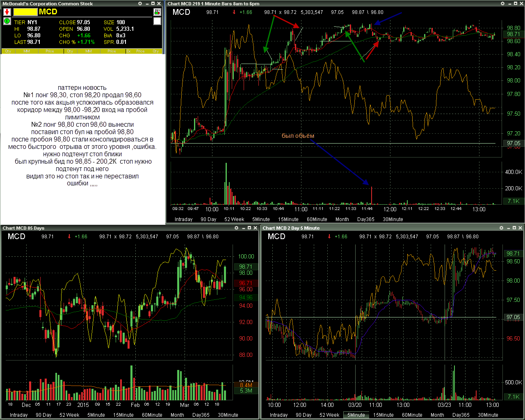
Task: Select 52 Week tab in 2 Day 5 Minute chart
Action: 329,415
